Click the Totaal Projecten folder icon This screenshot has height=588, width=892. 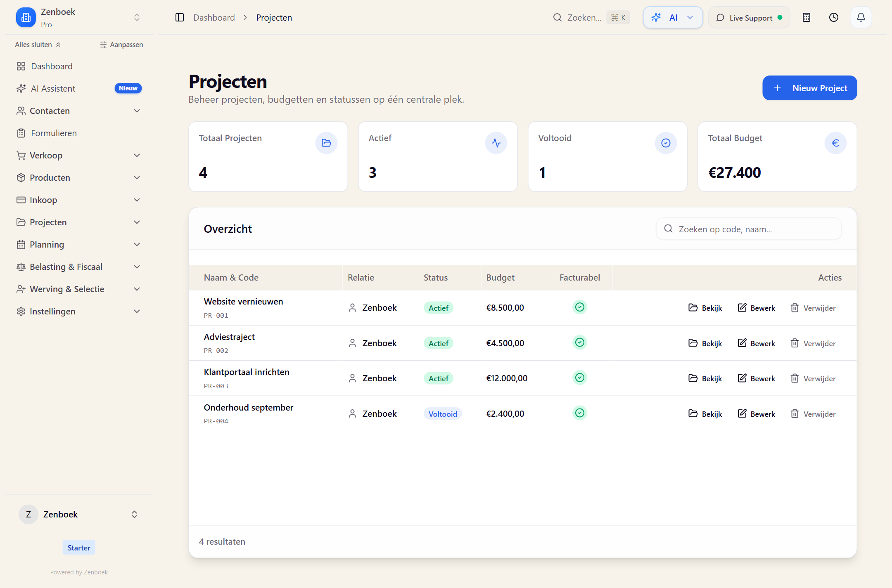coord(326,143)
